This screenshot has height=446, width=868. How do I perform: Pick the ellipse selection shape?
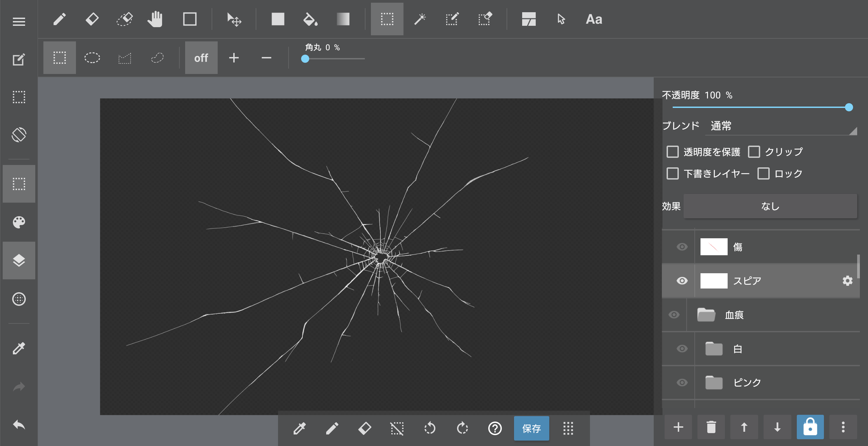click(92, 58)
